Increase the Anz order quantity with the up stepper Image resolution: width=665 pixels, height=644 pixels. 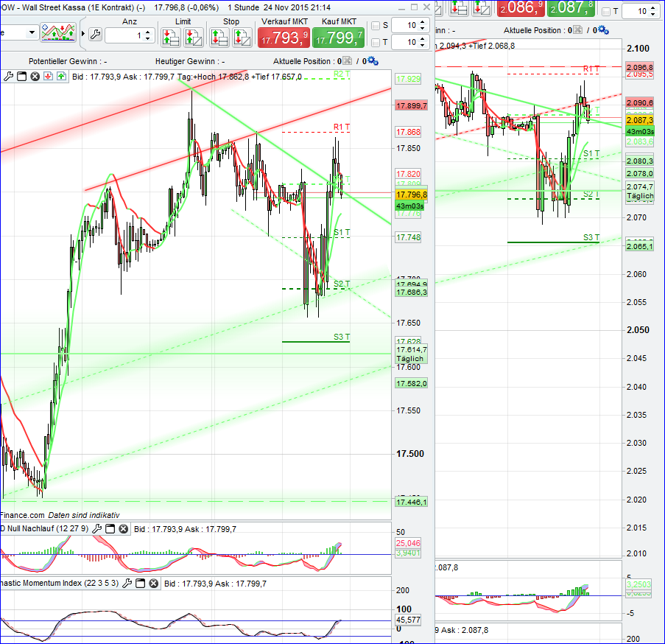148,30
